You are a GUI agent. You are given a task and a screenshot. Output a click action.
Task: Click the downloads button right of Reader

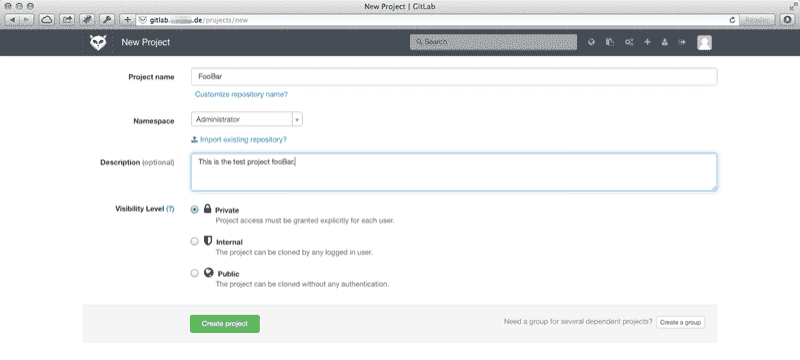coord(788,20)
